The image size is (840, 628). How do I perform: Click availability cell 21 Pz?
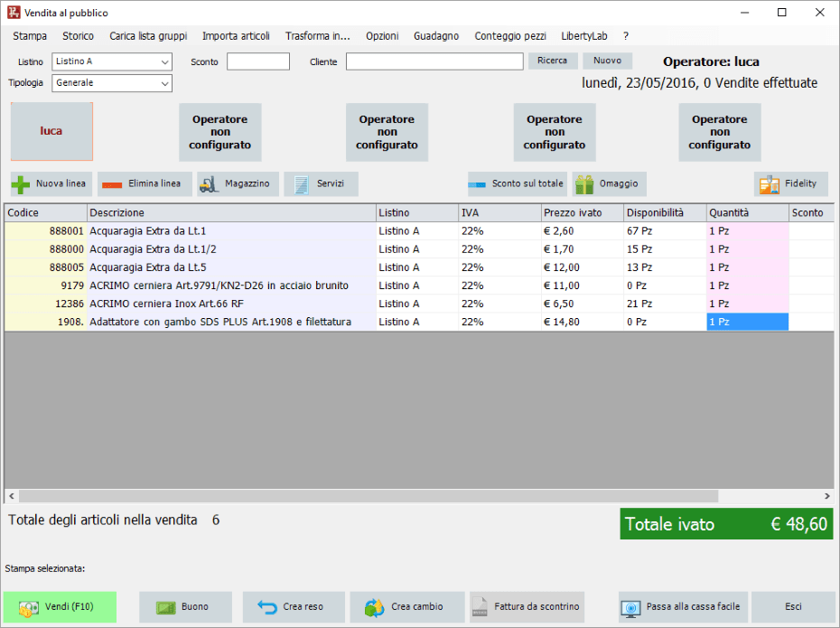tap(665, 304)
